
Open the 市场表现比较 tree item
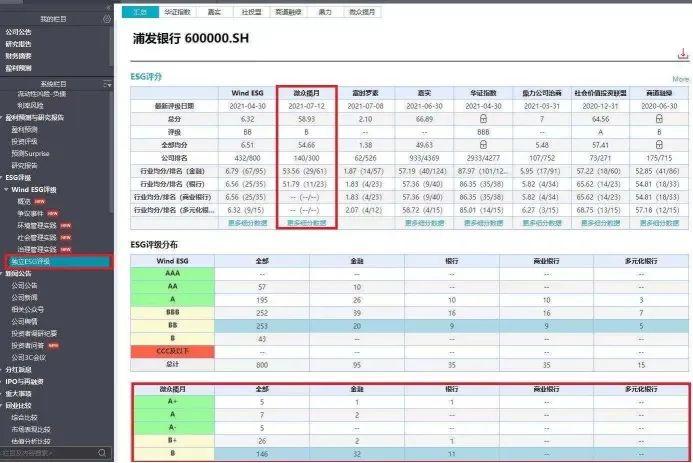(30, 429)
